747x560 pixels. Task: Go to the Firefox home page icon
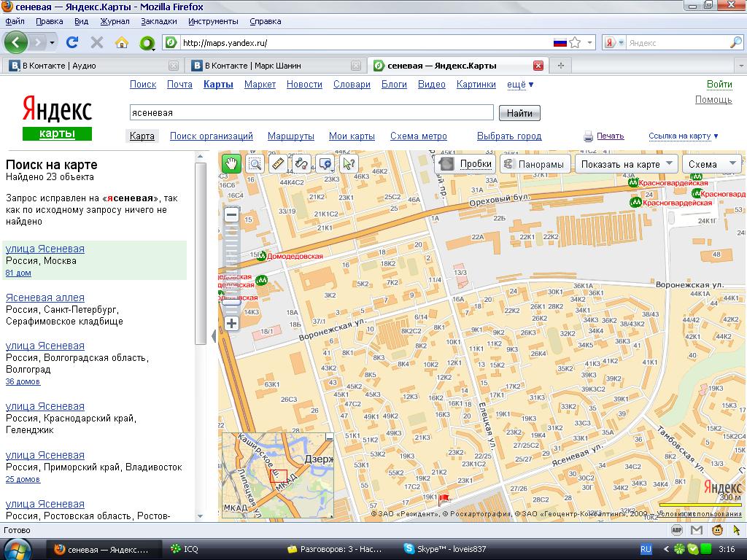coord(122,42)
